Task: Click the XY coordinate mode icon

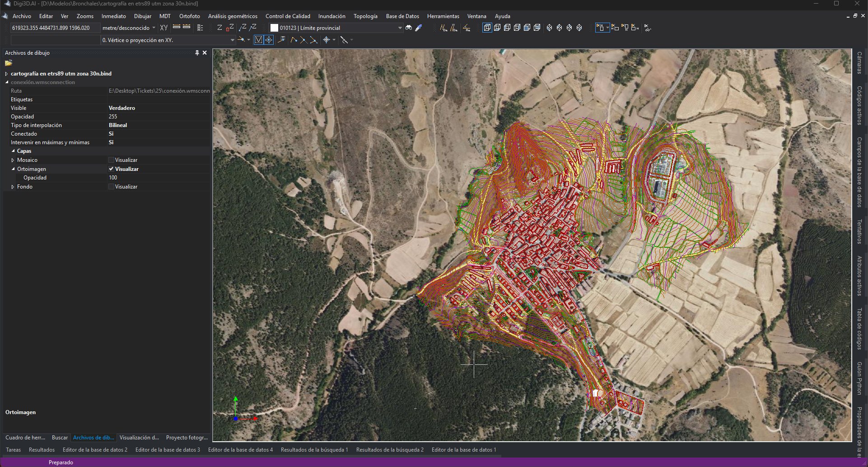Action: coord(164,28)
